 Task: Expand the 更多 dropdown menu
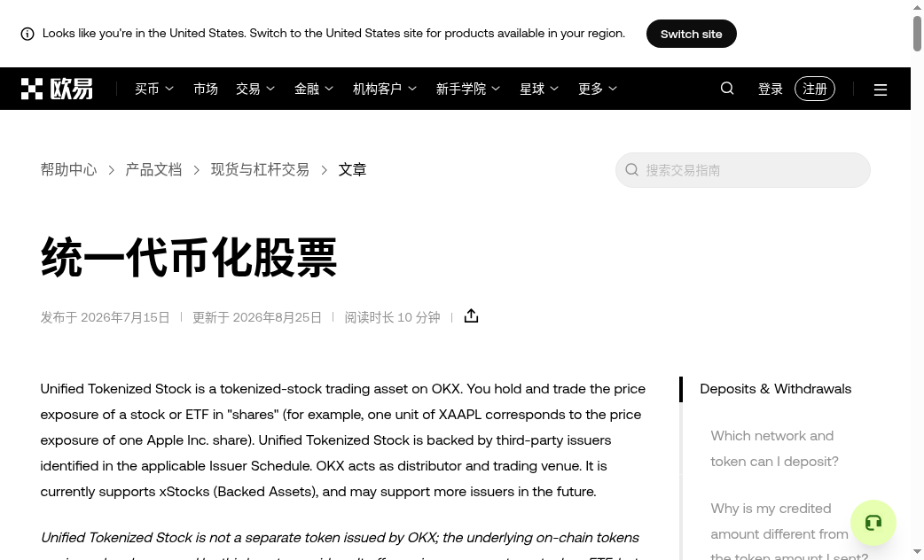[x=598, y=89]
